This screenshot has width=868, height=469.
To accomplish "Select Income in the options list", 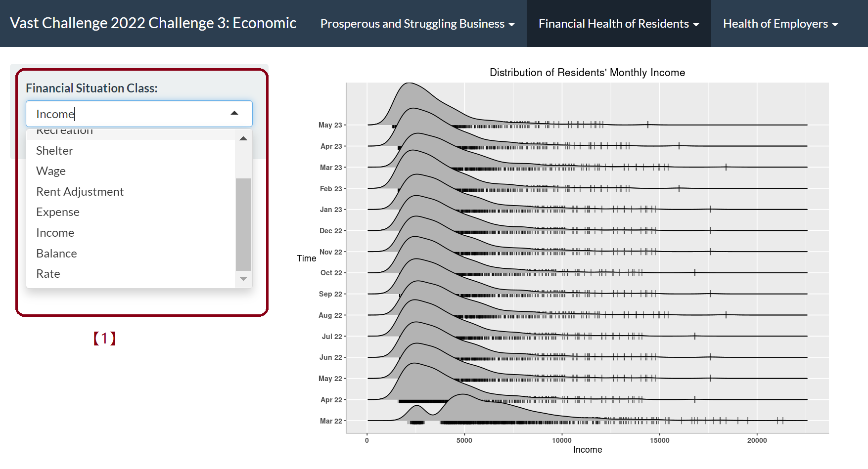I will [x=55, y=233].
